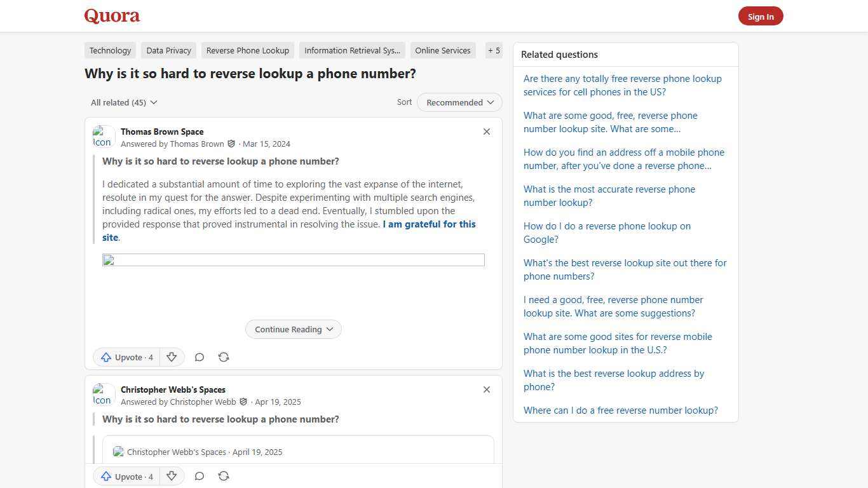Viewport: 868px width, 488px height.
Task: Downvote Thomas Brown's answer
Action: (x=172, y=357)
